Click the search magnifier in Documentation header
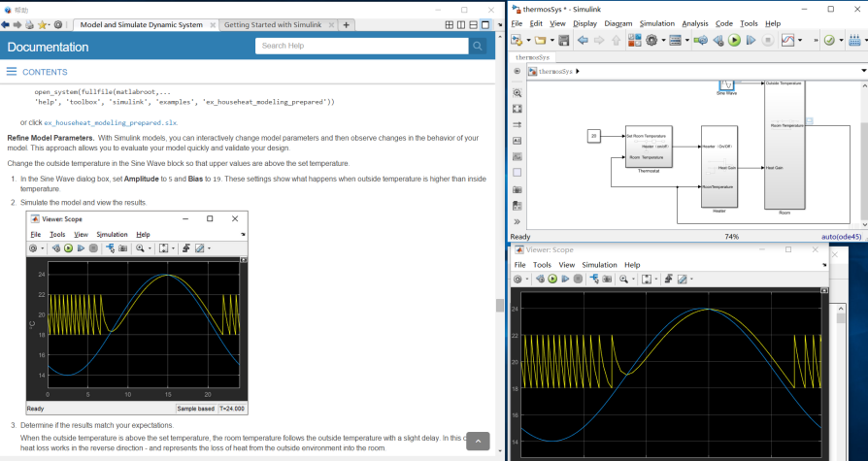The width and height of the screenshot is (868, 461). (x=478, y=46)
